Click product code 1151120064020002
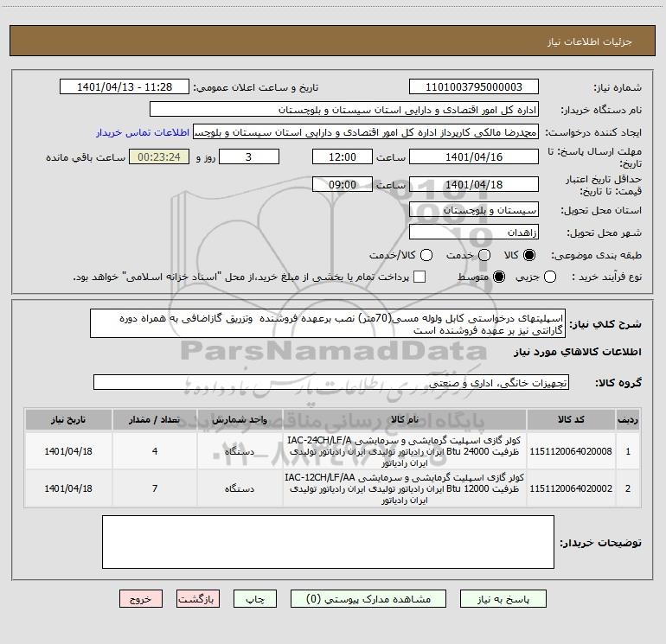 (571, 488)
